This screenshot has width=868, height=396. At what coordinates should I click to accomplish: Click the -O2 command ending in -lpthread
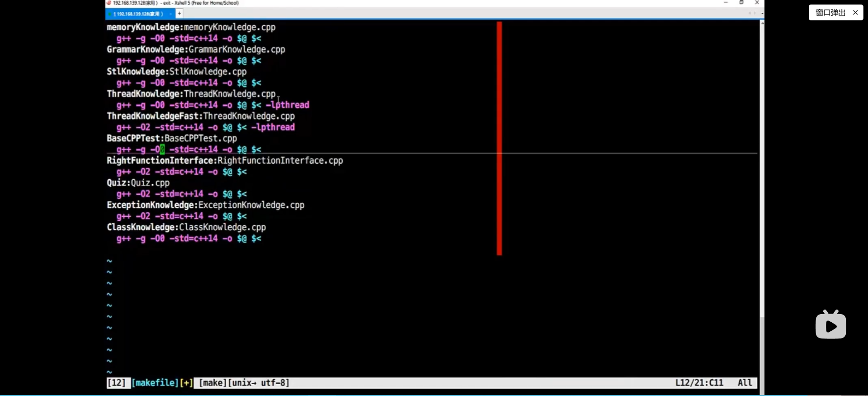click(206, 127)
